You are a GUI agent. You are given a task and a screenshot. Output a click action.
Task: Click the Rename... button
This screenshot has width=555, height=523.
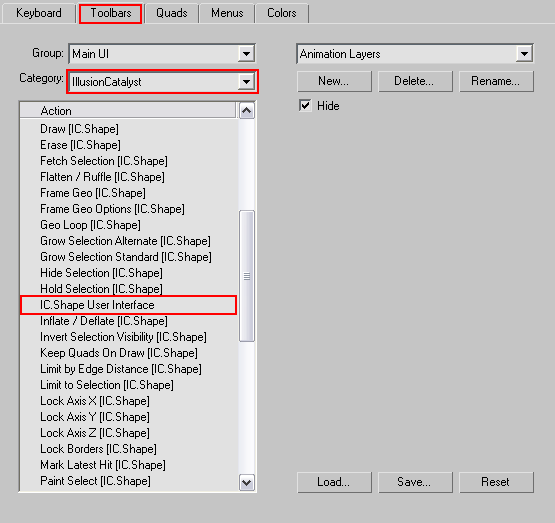coord(496,81)
